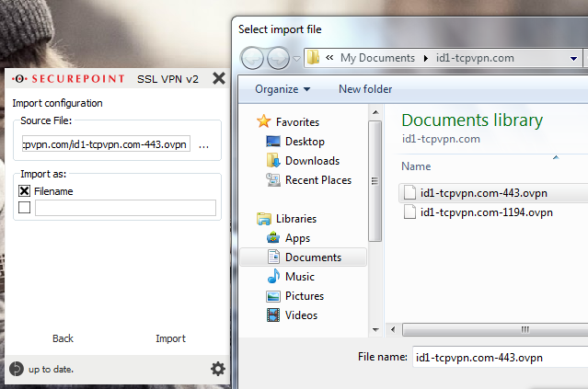Expand the Organize dropdown menu
Viewport: 588px width, 389px height.
pos(282,89)
